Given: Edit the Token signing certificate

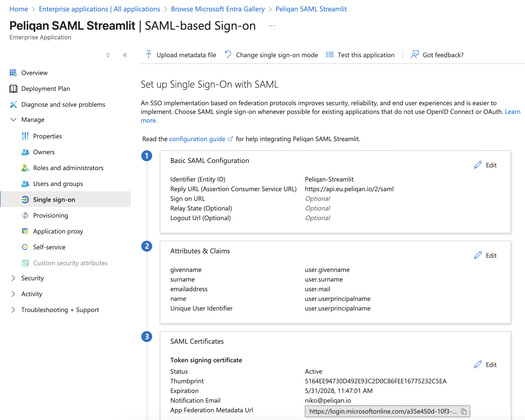Looking at the screenshot, I should pos(485,365).
